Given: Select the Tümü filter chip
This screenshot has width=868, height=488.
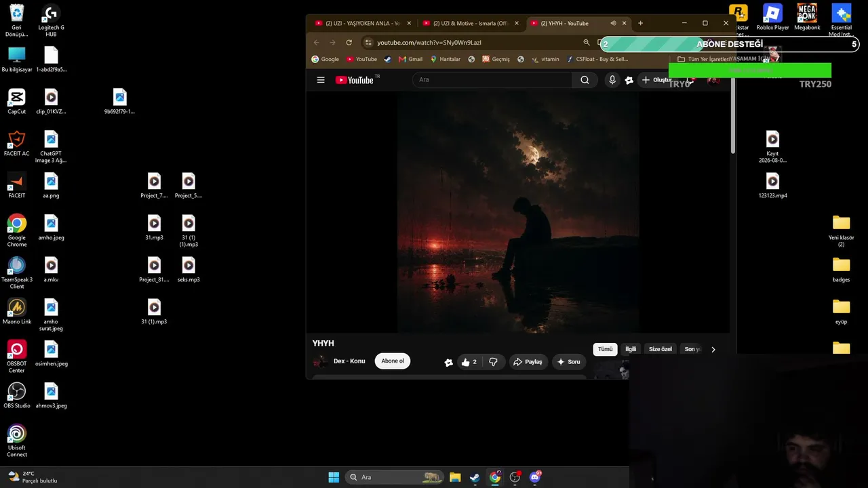Looking at the screenshot, I should (x=605, y=350).
